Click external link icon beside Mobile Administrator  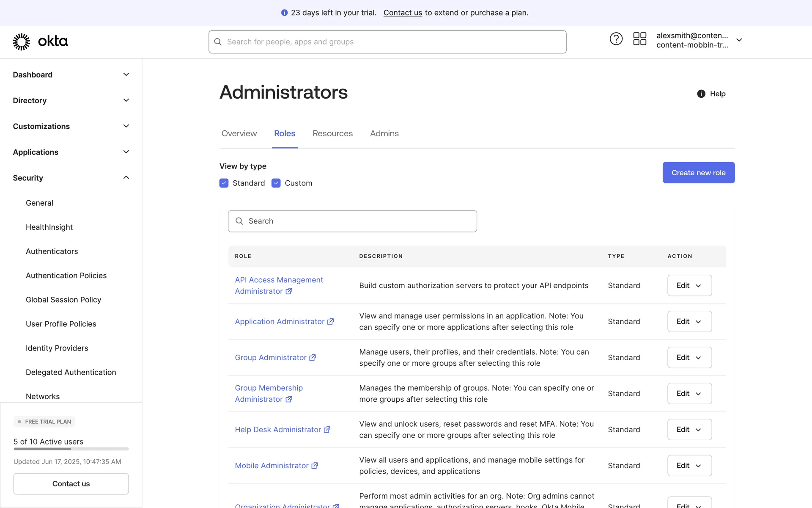coord(315,466)
